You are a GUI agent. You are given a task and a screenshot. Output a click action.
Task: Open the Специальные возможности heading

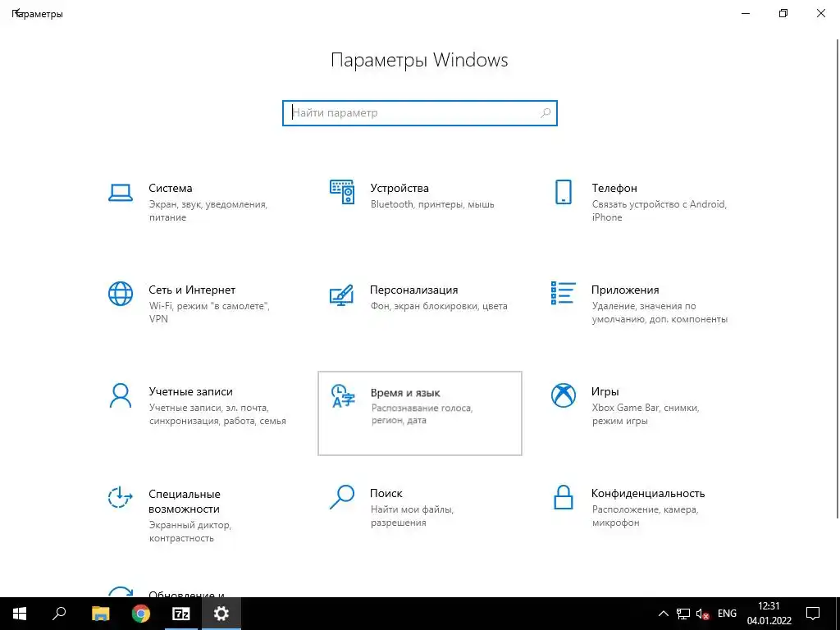coord(185,501)
